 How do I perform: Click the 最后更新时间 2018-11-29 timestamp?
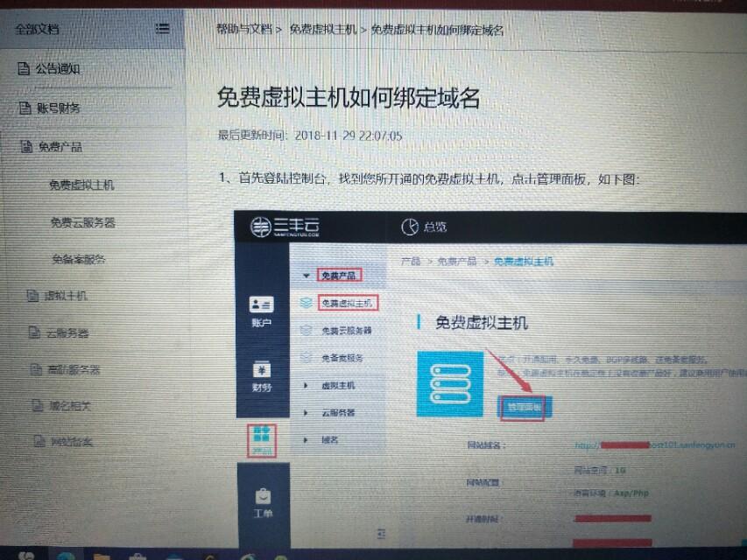(310, 136)
